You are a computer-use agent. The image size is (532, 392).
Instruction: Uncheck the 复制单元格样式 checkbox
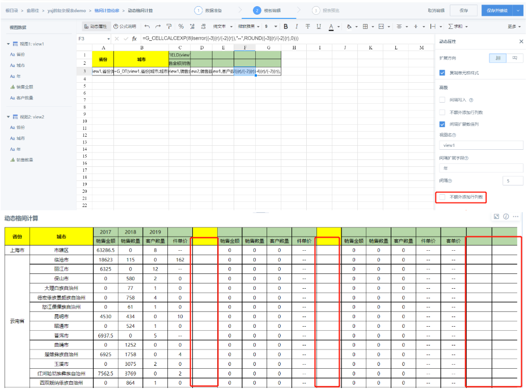coord(442,73)
